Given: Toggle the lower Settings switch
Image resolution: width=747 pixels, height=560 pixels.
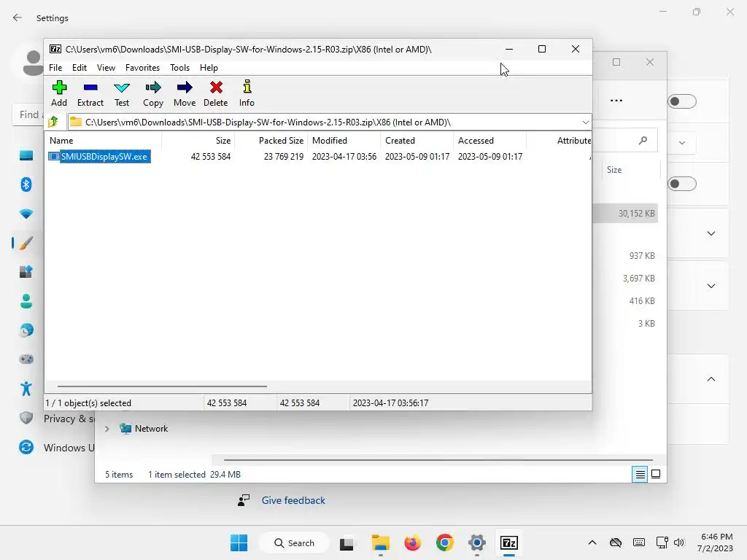Looking at the screenshot, I should (x=682, y=184).
